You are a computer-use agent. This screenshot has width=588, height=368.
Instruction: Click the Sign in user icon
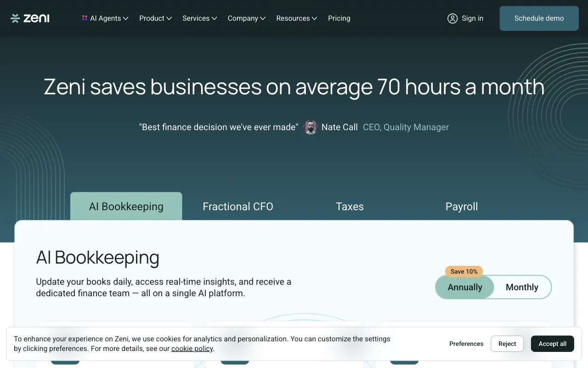452,18
